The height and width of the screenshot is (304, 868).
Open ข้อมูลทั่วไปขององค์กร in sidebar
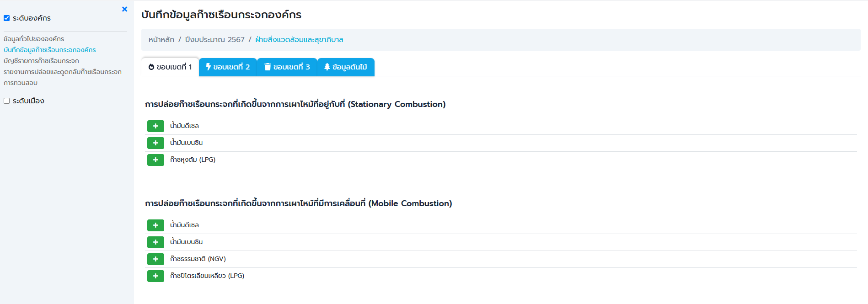tap(34, 39)
